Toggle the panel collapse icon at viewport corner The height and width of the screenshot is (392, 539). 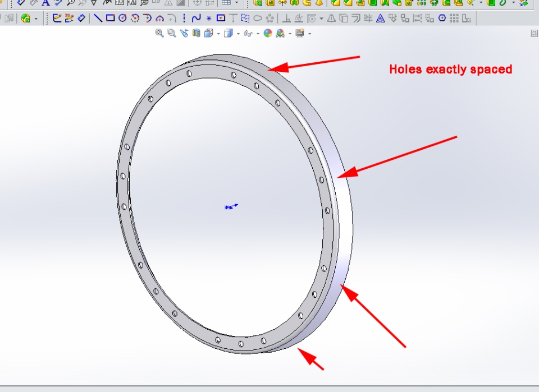point(534,33)
